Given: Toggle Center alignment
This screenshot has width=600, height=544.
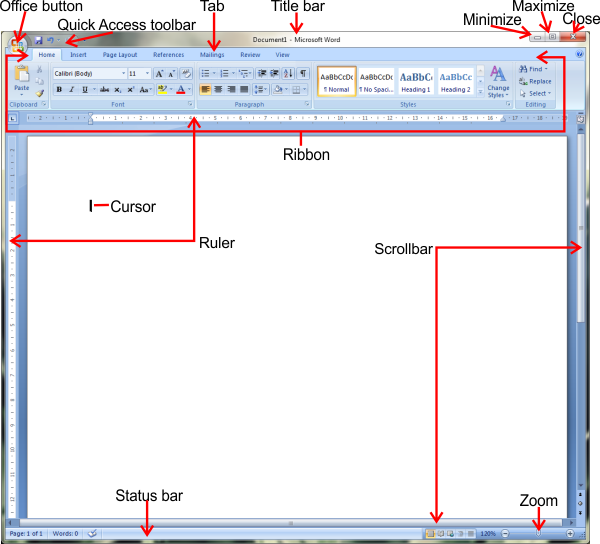Looking at the screenshot, I should pyautogui.click(x=218, y=90).
